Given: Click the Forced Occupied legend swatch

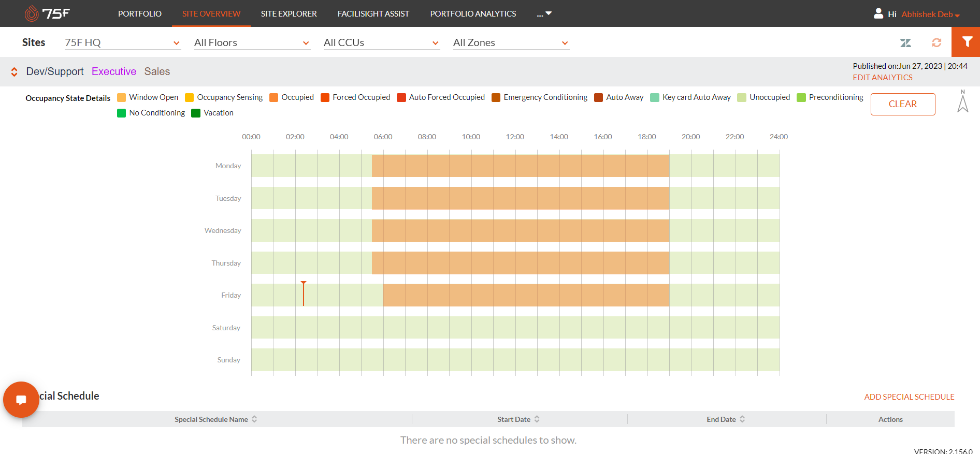Looking at the screenshot, I should pos(325,98).
